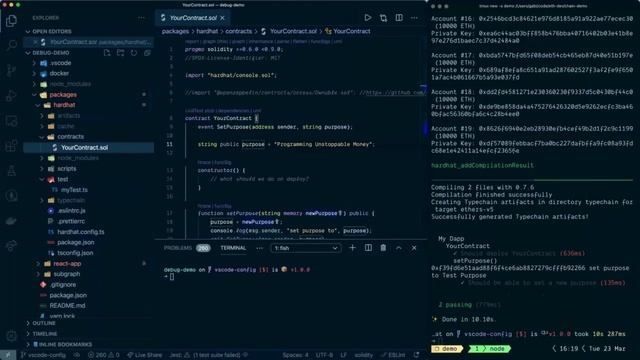Create a new terminal with plus icon
The image size is (640, 360).
352,248
